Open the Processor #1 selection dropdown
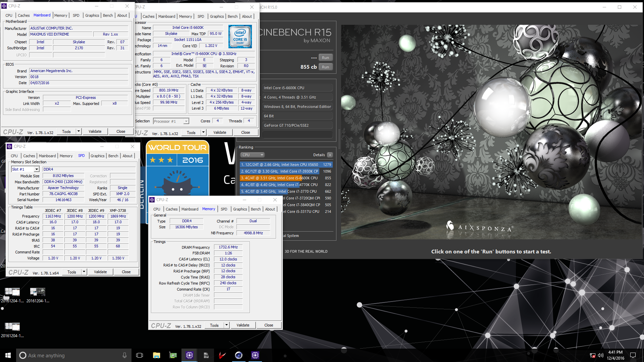The height and width of the screenshot is (362, 644). tap(186, 121)
